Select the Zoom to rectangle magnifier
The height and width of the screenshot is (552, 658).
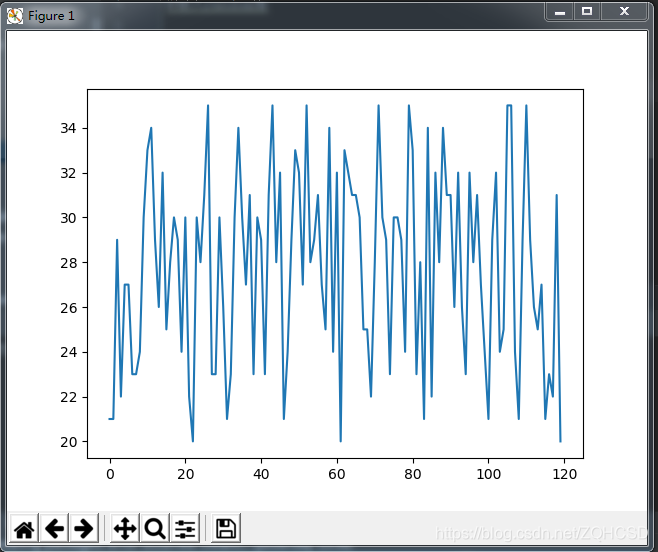point(155,528)
